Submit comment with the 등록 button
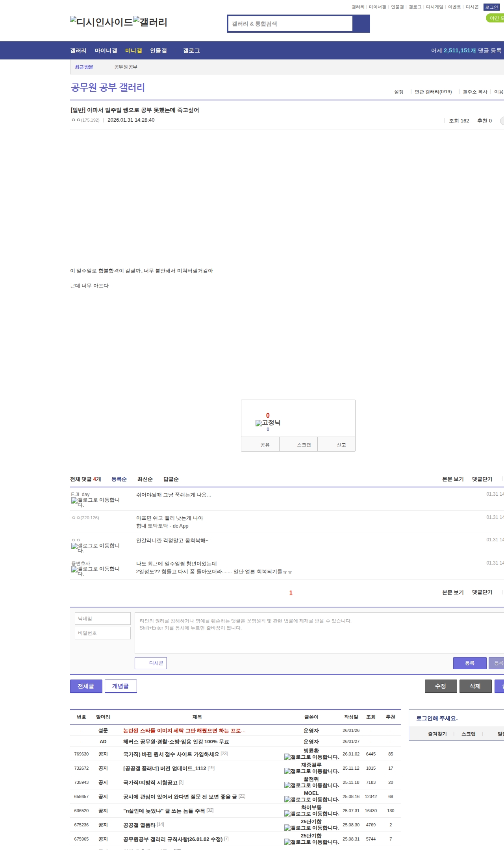 tap(469, 663)
